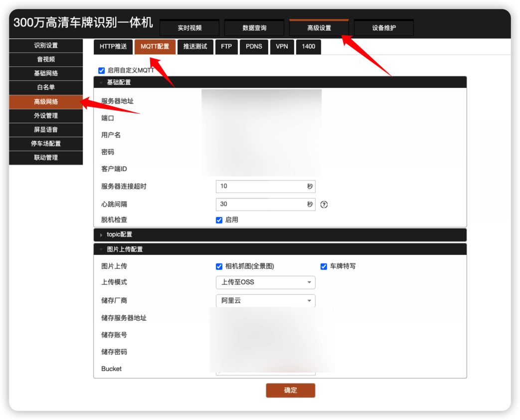
Task: Collapse the 基础配置 section header
Action: pos(119,82)
